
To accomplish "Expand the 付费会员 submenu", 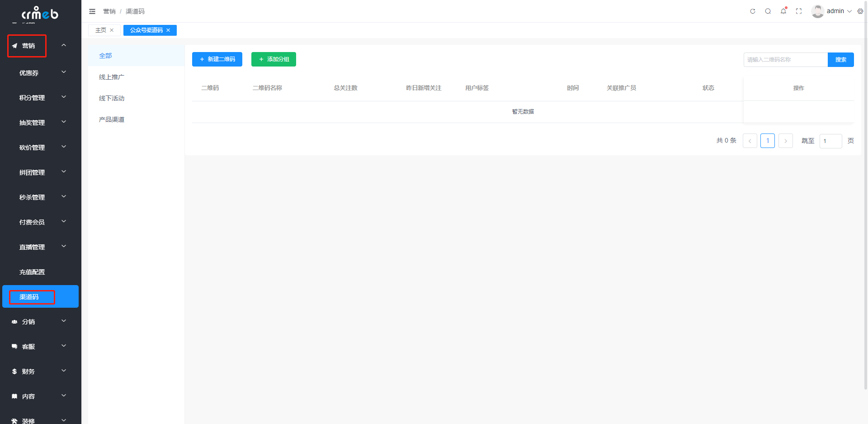I will click(x=64, y=221).
